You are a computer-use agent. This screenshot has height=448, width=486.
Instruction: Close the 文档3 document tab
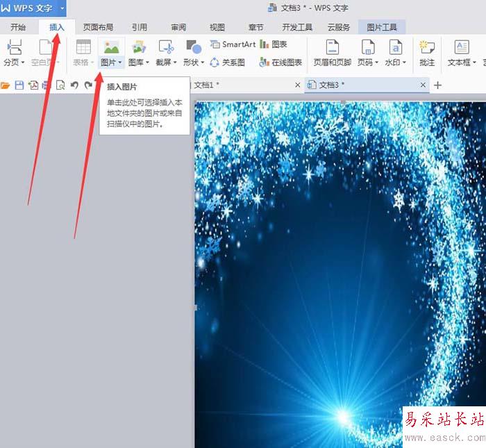coord(423,85)
